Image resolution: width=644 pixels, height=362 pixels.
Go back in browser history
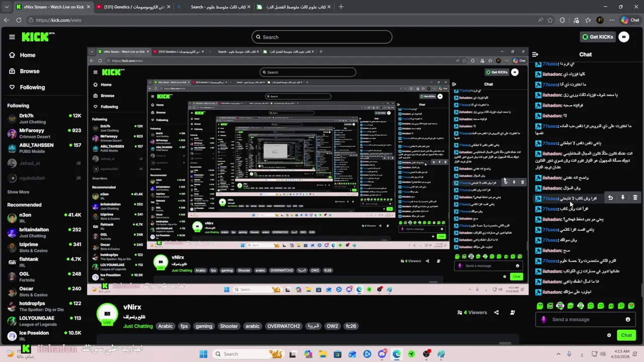[x=7, y=20]
